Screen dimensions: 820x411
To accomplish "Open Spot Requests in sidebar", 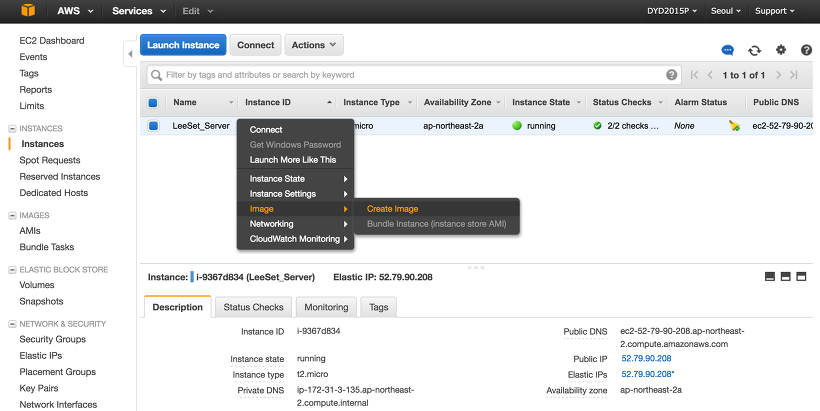I will tap(50, 160).
